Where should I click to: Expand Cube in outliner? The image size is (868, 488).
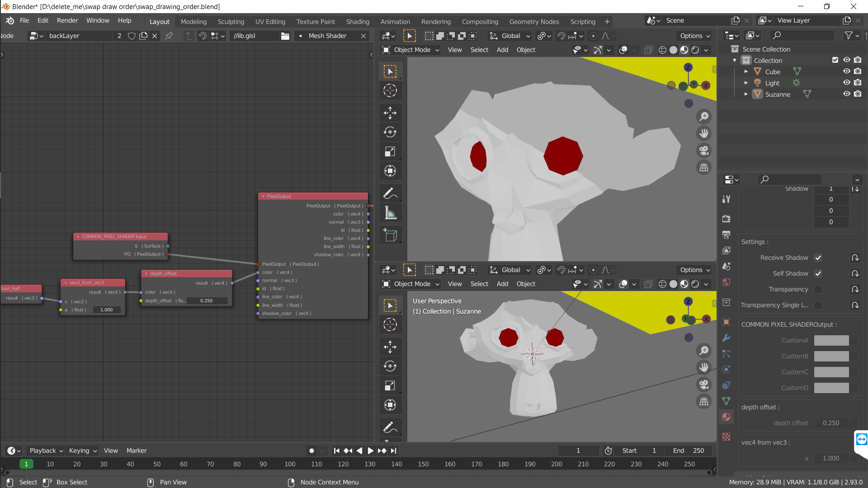pos(746,71)
